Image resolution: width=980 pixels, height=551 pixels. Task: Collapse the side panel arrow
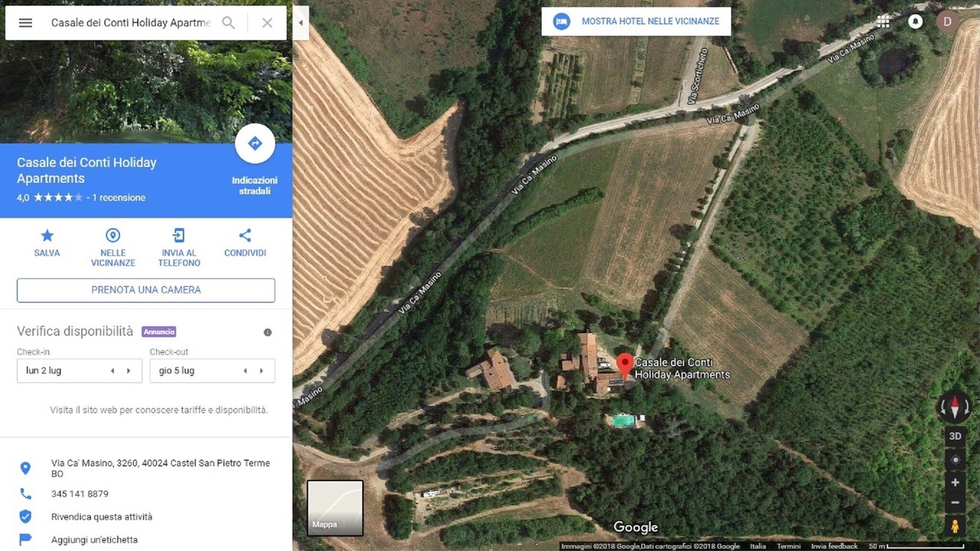[301, 23]
